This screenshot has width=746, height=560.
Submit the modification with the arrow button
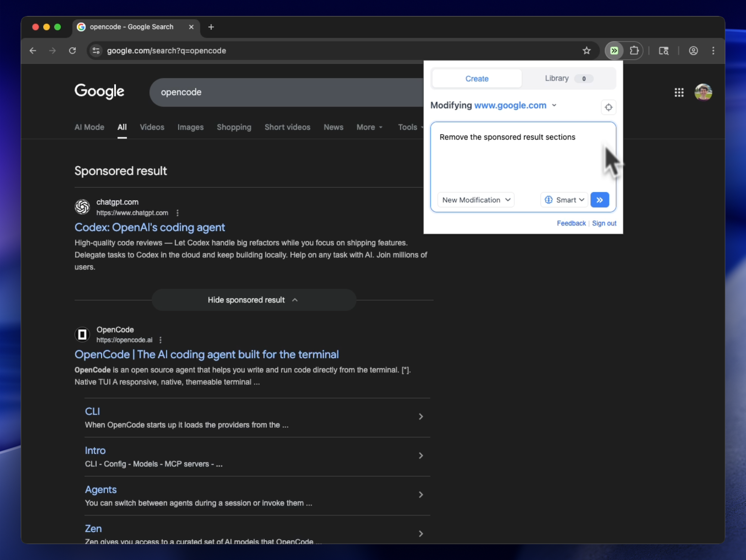600,200
